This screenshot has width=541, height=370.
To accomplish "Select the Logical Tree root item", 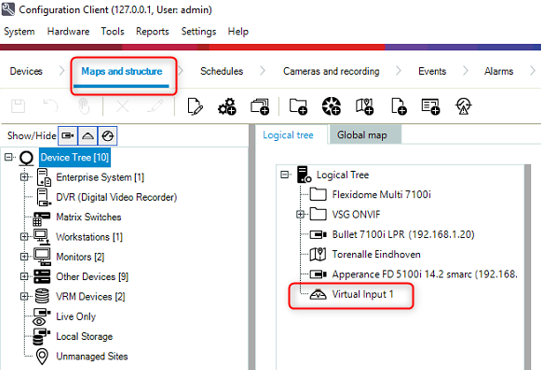I will coord(343,175).
